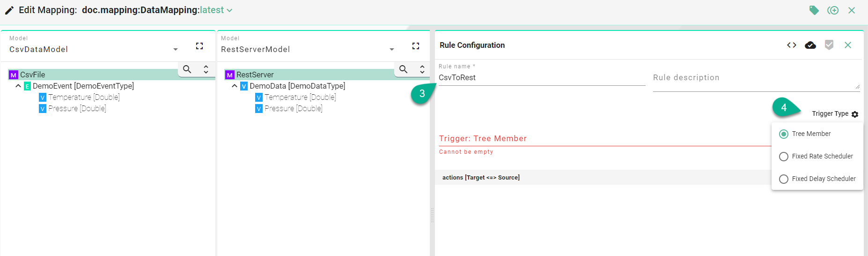This screenshot has height=256, width=868.
Task: Open the RestServerModel model dropdown
Action: pos(392,50)
